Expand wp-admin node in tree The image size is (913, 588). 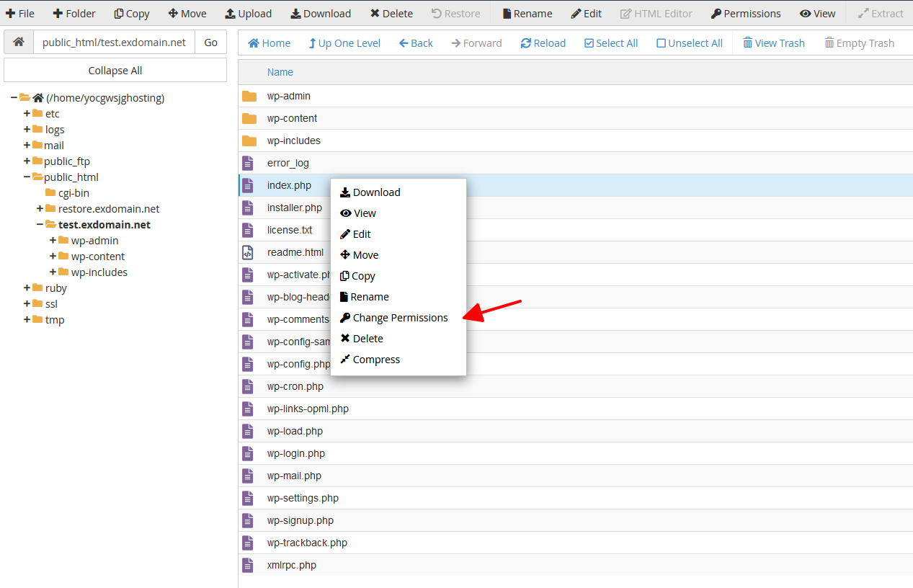tap(53, 240)
